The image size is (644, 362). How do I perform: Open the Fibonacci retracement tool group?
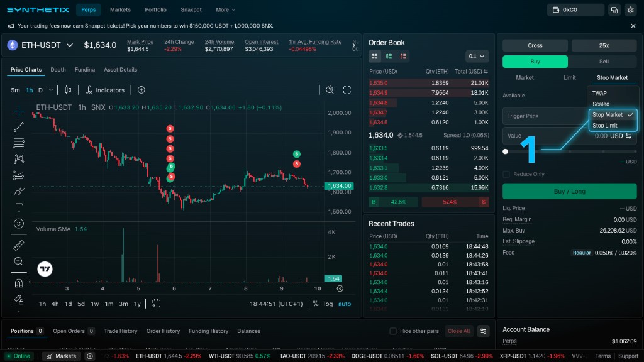coord(18,143)
